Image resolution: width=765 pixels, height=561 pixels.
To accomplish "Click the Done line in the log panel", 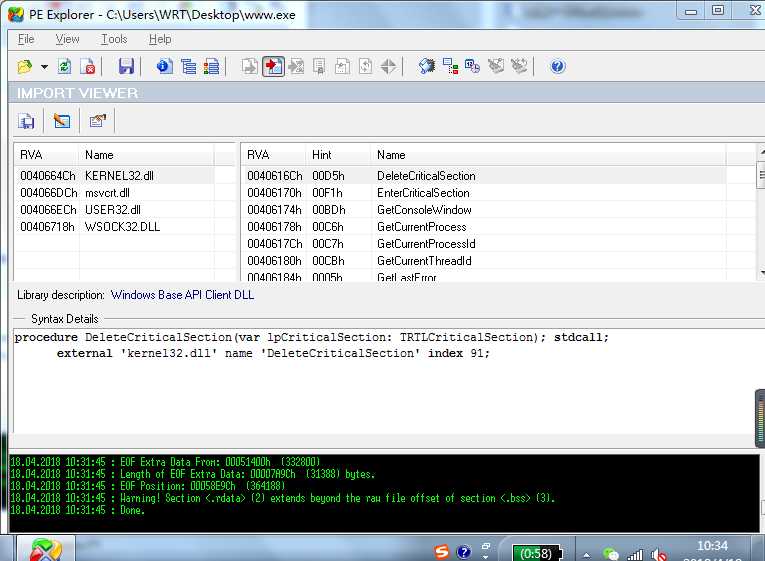I will pos(77,510).
